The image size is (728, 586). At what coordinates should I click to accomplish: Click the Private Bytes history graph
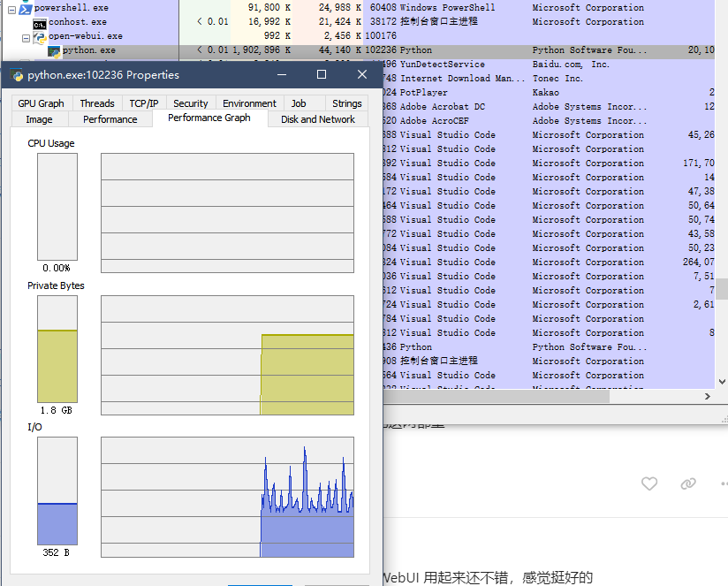[x=228, y=355]
